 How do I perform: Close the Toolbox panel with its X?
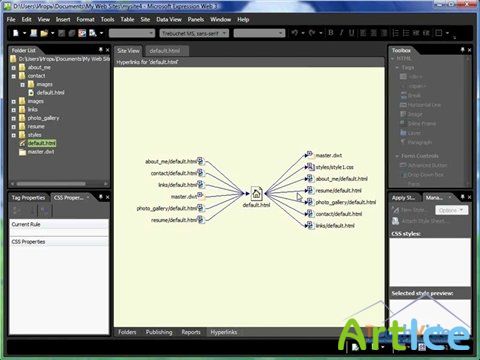tap(469, 50)
